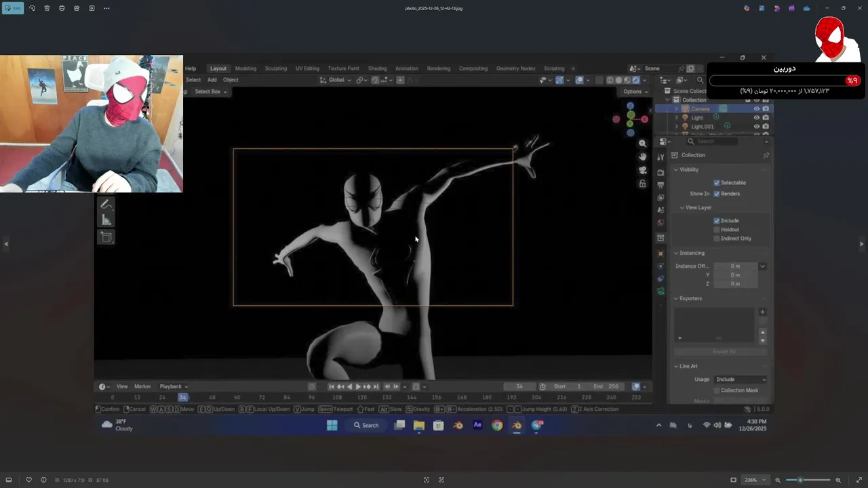Click the timeline End frame field
This screenshot has width=868, height=488.
pos(607,386)
